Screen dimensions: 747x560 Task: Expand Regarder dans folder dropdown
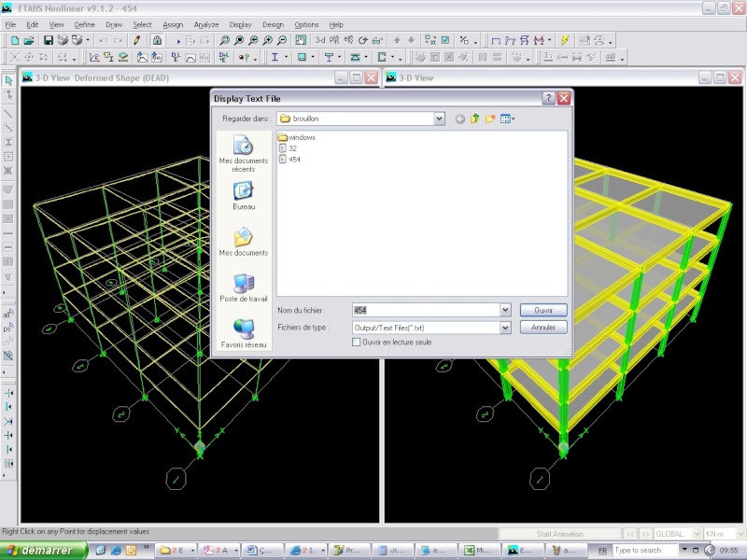coord(439,119)
